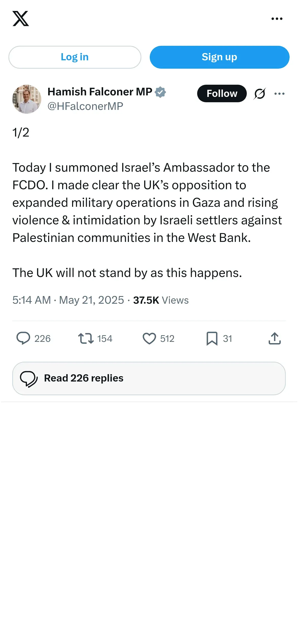Viewport: 298px width, 644px height.
Task: Click the reply speech bubble icon
Action: [23, 339]
